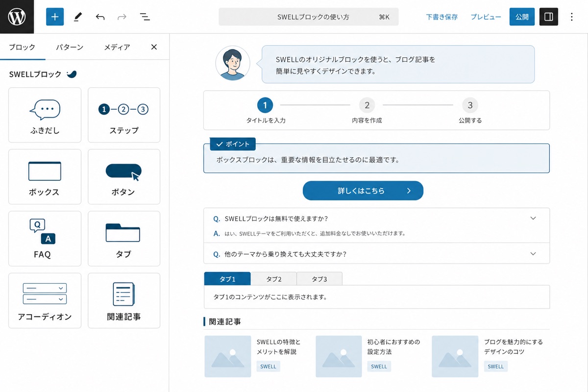The height and width of the screenshot is (392, 588).
Task: Open the three-dot options menu
Action: 571,17
